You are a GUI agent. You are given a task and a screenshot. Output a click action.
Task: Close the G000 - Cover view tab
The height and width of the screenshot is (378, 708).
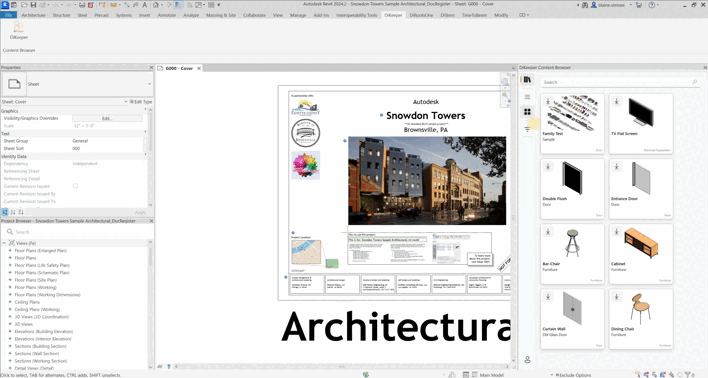[x=199, y=68]
